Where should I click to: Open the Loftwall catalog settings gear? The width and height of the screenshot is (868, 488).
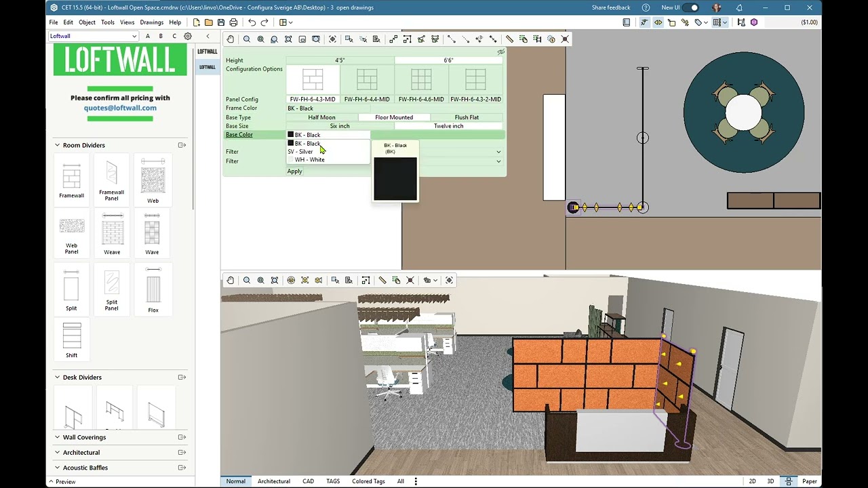click(x=188, y=36)
